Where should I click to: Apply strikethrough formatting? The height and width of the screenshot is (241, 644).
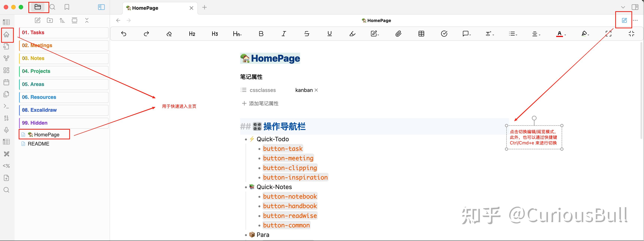pos(307,34)
